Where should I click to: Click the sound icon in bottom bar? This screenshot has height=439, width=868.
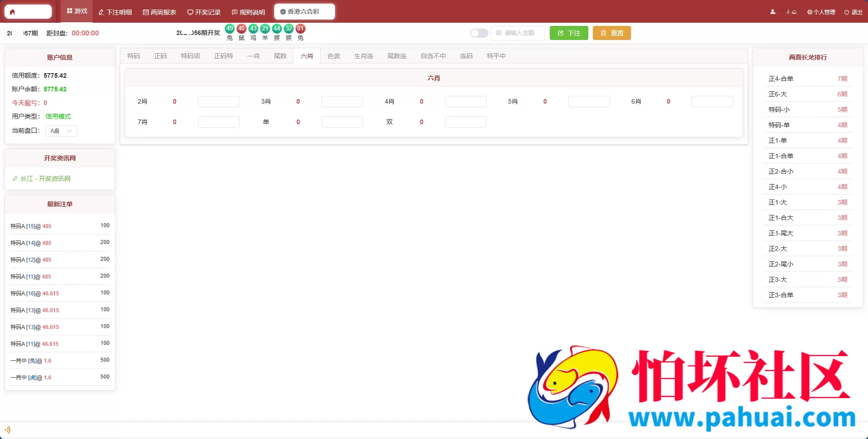(x=7, y=429)
